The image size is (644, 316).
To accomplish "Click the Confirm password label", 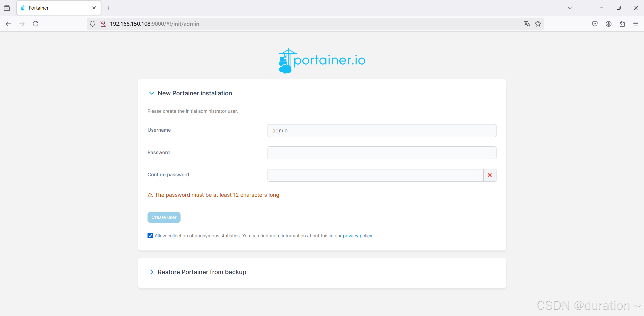I will (168, 175).
